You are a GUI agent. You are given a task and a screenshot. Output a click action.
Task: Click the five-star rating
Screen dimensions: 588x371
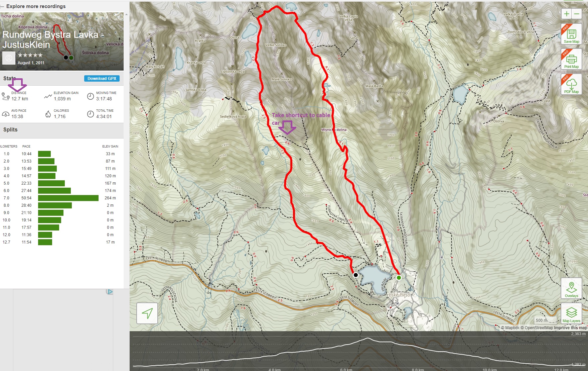[x=30, y=55]
